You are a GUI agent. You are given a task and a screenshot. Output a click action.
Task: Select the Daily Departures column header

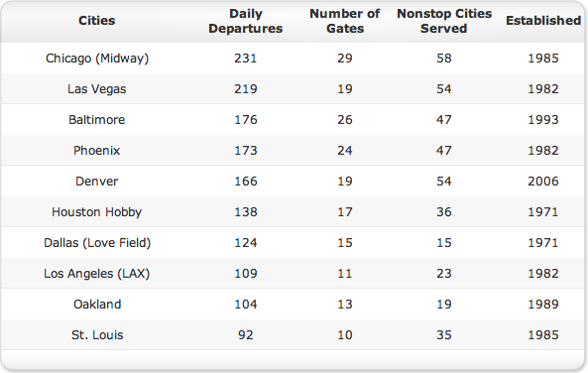click(246, 21)
